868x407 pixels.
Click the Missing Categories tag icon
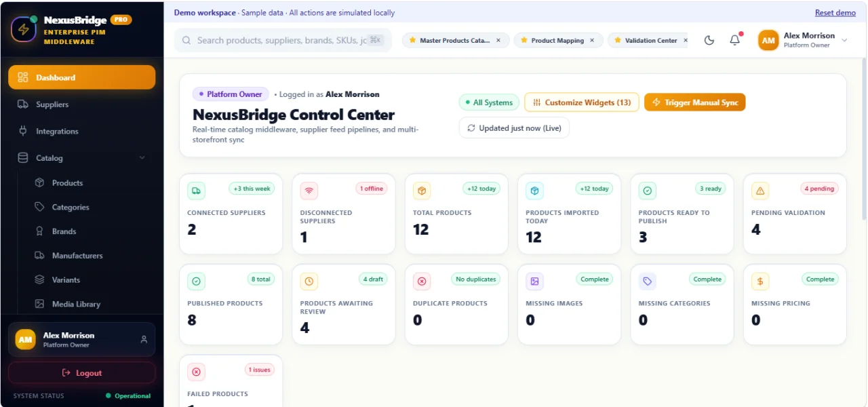pyautogui.click(x=648, y=281)
